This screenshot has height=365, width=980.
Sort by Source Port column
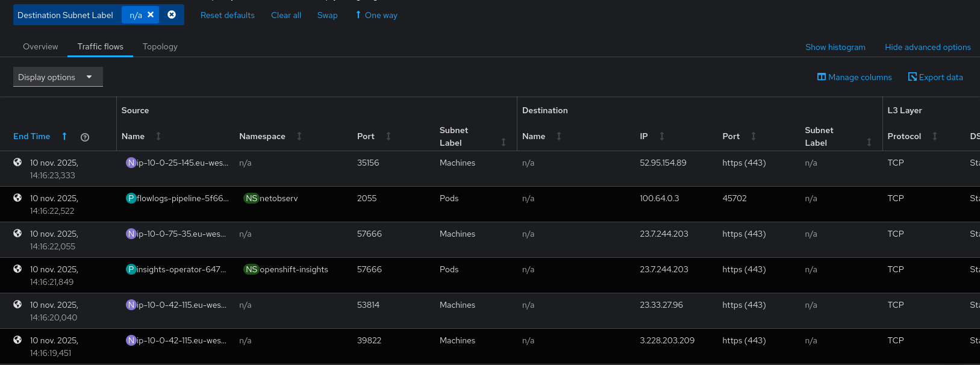[388, 136]
